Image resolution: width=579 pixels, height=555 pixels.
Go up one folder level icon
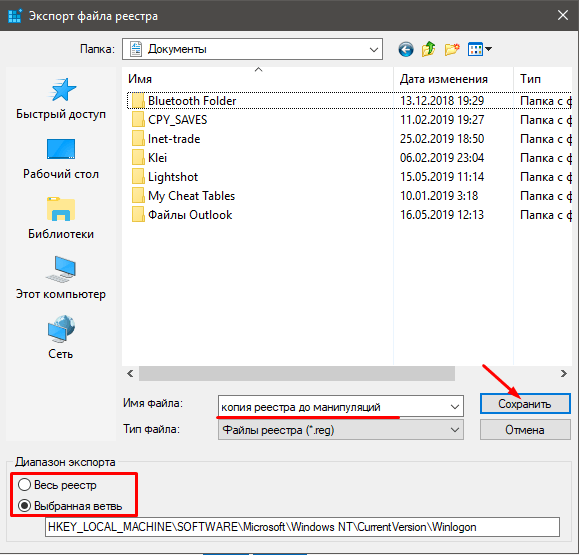pos(428,49)
